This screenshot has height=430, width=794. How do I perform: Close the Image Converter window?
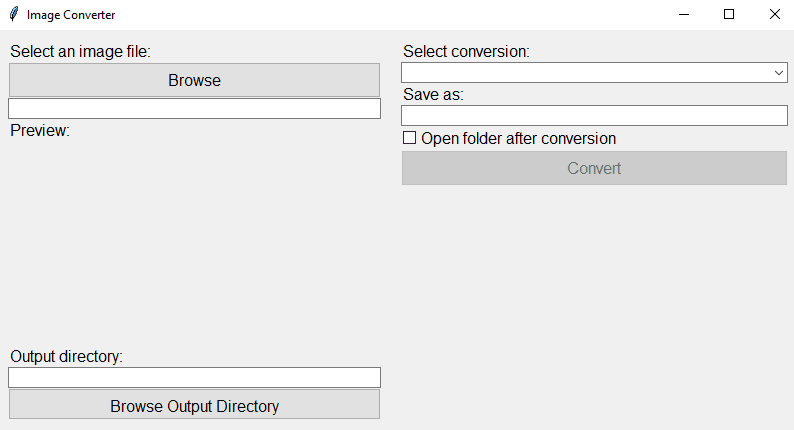pos(774,15)
